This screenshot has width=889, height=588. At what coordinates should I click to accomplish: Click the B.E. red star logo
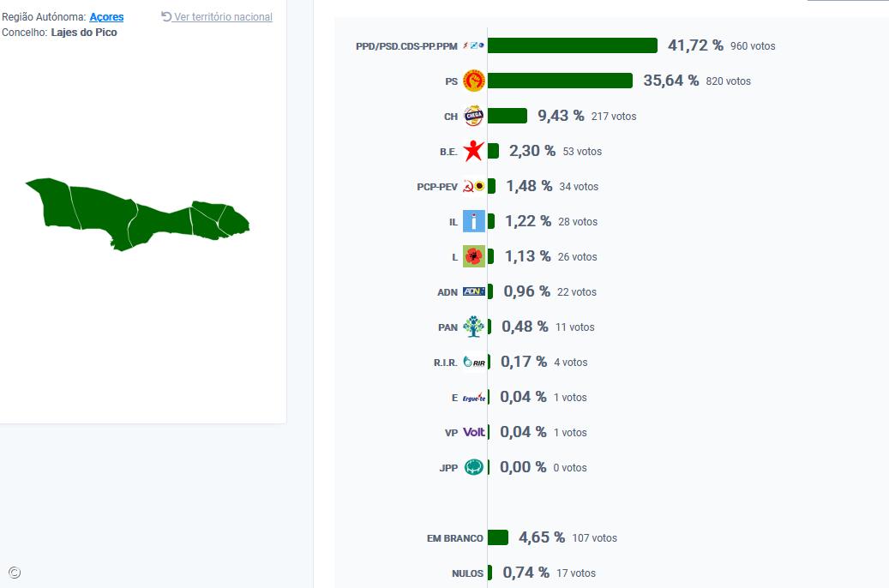(x=473, y=151)
